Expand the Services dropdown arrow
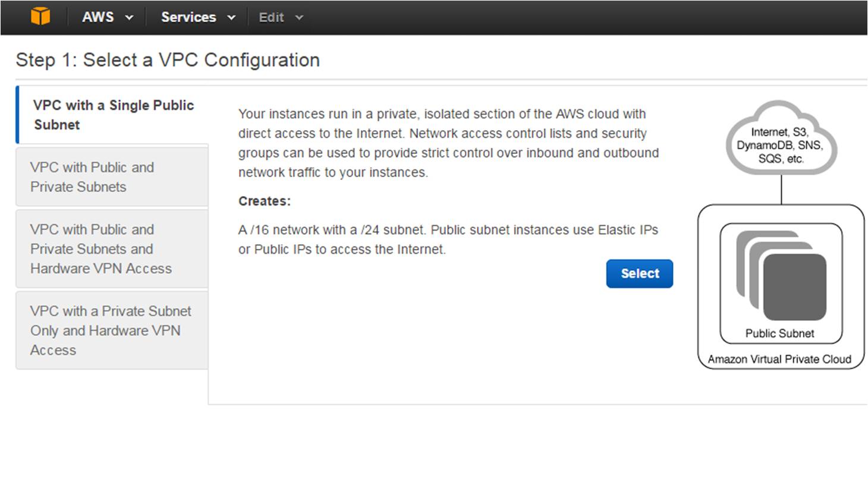The image size is (868, 477). click(231, 18)
